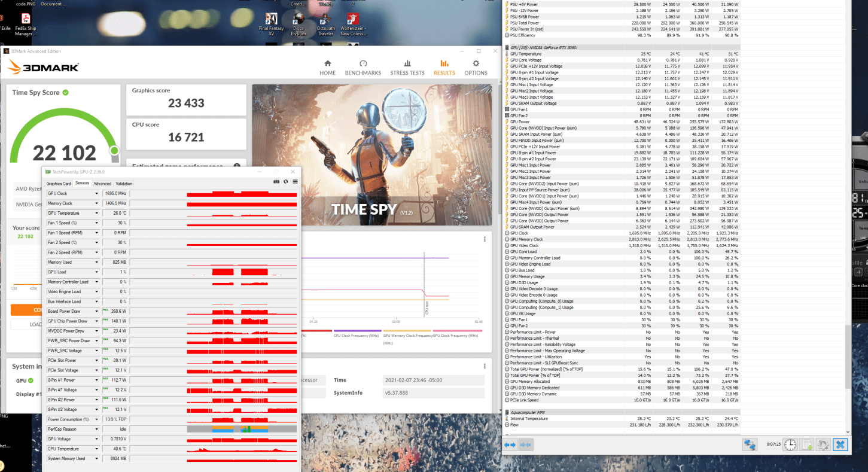Click the HWiNFO blue X close sensors button
Screen dimensions: 868x472
[840, 444]
